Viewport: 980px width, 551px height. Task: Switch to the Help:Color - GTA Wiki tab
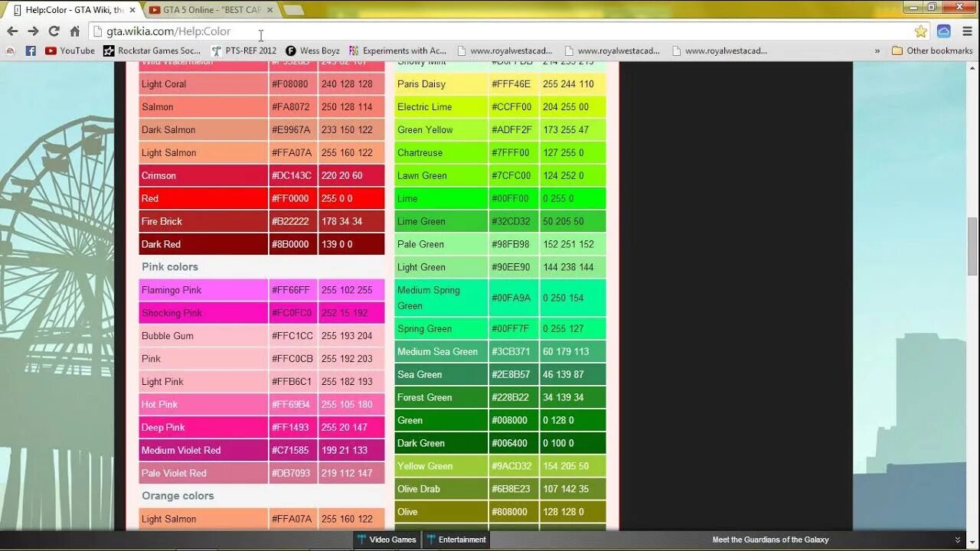coord(74,10)
